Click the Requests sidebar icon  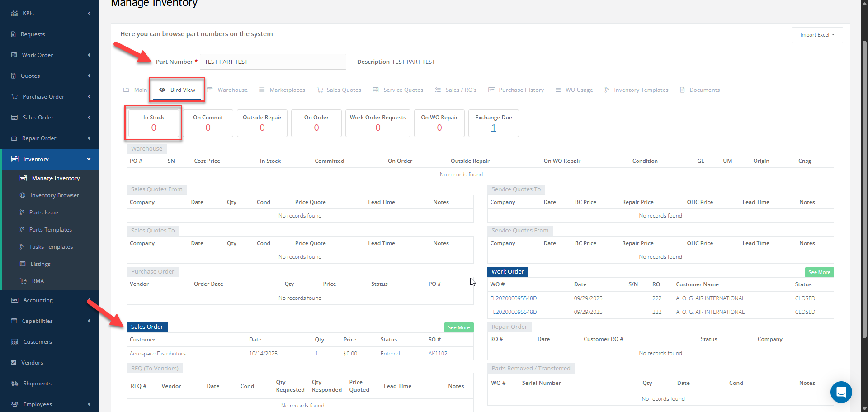14,34
